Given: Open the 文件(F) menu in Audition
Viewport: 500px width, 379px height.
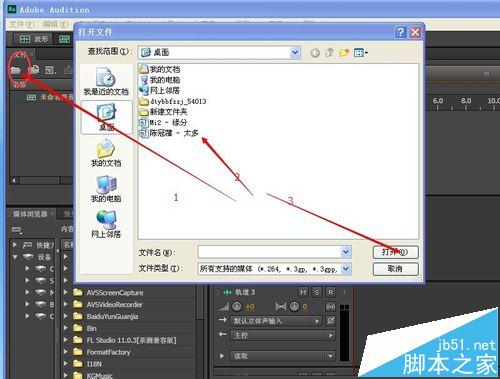Looking at the screenshot, I should coord(22,24).
